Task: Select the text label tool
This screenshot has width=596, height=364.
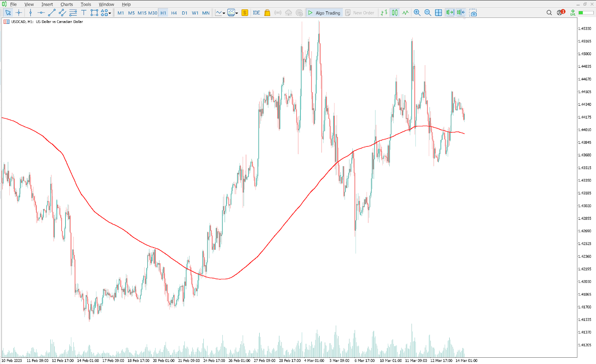Action: tap(84, 13)
